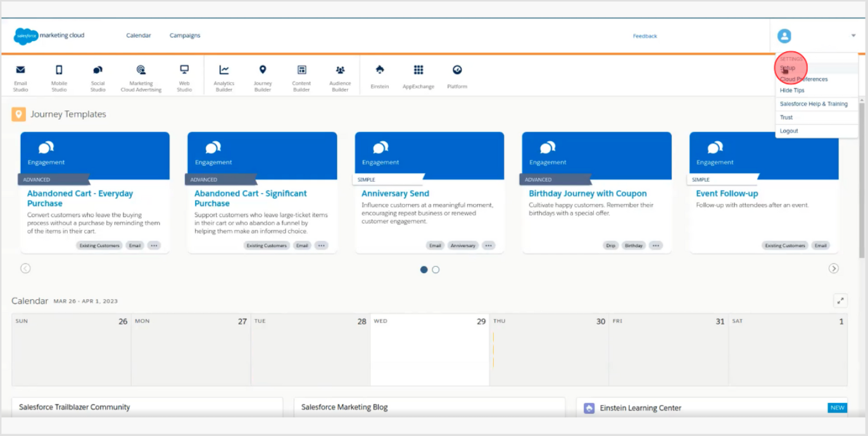868x436 pixels.
Task: Launch Journey Builder
Action: [262, 76]
